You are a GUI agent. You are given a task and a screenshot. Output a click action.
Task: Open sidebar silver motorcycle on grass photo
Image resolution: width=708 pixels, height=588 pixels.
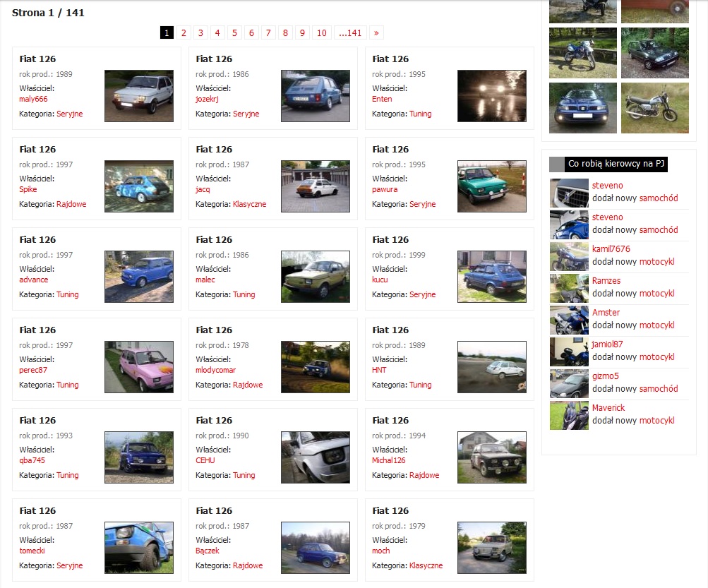(x=655, y=108)
